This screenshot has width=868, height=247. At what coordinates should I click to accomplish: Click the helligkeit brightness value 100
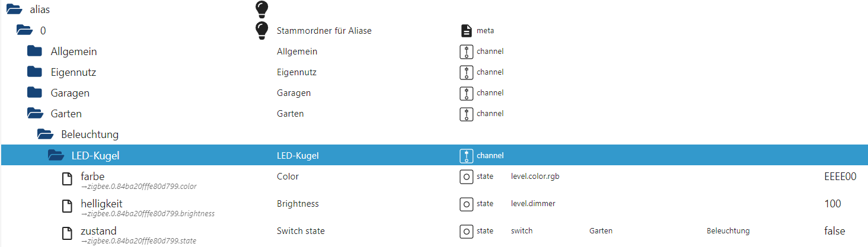pyautogui.click(x=832, y=204)
